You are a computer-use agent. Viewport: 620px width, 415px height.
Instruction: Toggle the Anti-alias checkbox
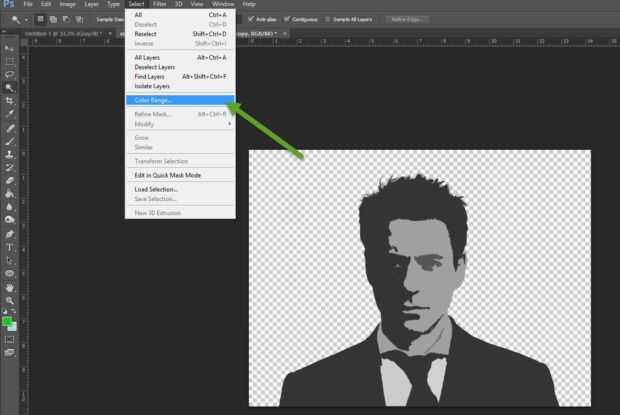coord(250,18)
